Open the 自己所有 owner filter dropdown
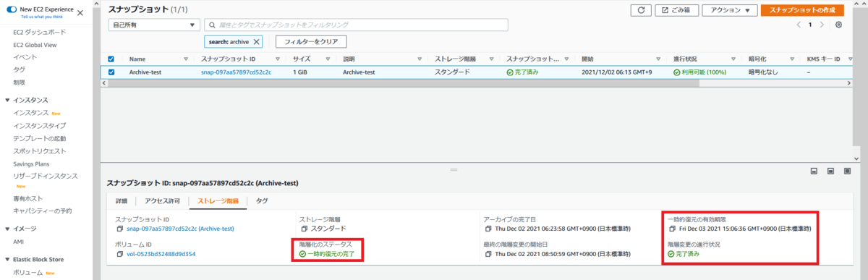Screen dimensions: 868x280 [154, 25]
